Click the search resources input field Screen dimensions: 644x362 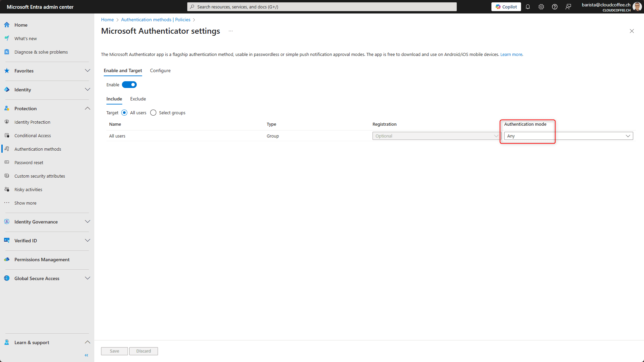322,7
